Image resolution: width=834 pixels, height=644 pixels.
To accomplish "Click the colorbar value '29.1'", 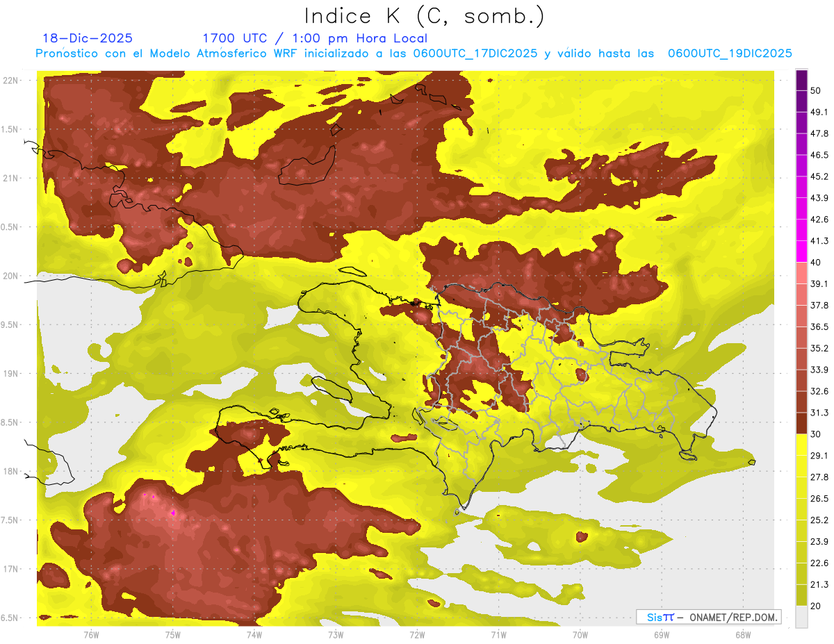I will pos(819,456).
